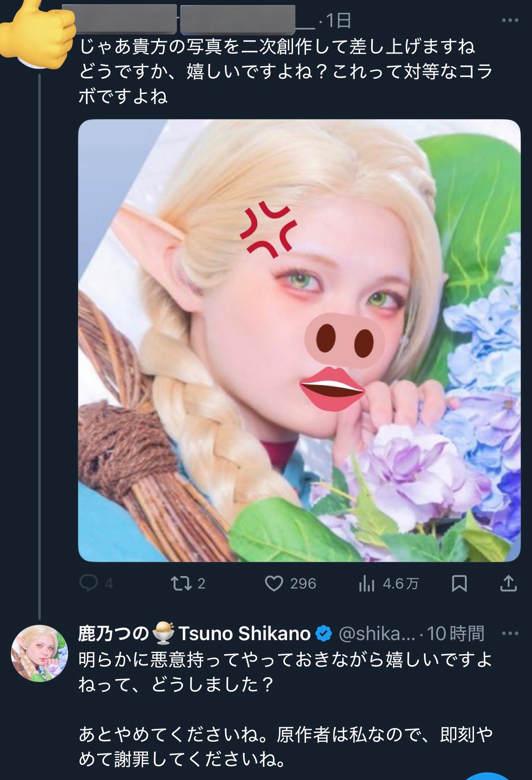Image resolution: width=532 pixels, height=780 pixels.
Task: Tap the share icon below the image
Action: (508, 583)
